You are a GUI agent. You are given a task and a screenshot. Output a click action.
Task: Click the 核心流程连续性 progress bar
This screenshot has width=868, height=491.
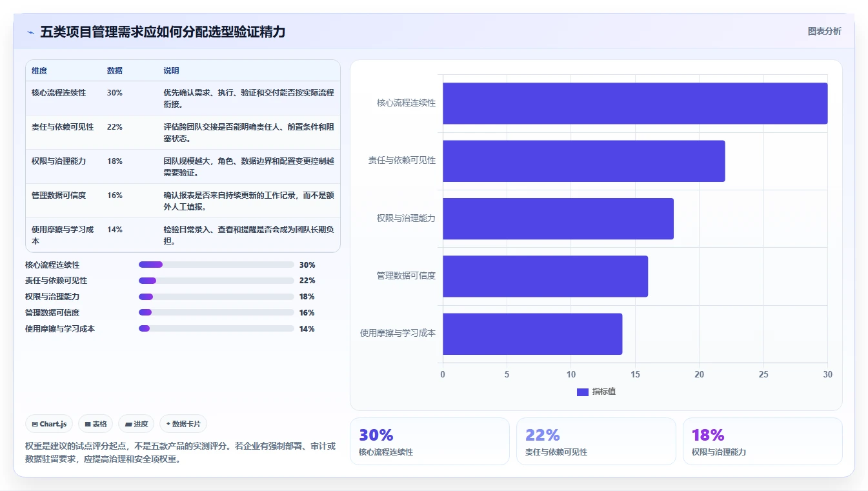(216, 265)
